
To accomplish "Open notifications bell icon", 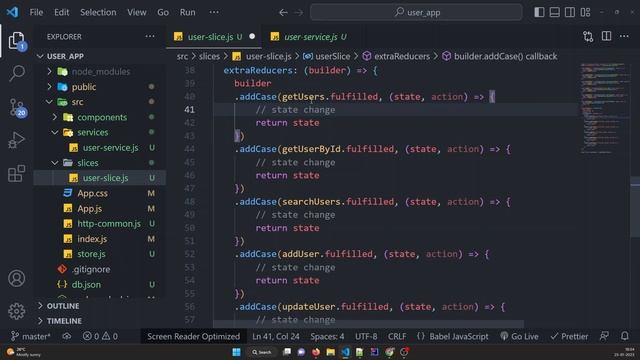I will coord(624,336).
